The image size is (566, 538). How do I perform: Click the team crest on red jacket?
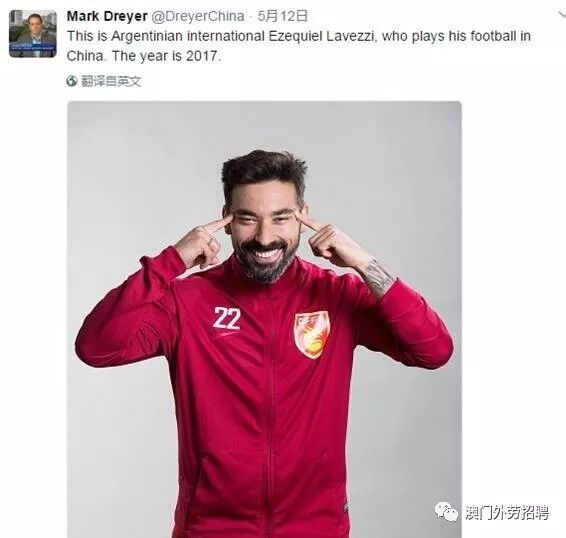(312, 335)
